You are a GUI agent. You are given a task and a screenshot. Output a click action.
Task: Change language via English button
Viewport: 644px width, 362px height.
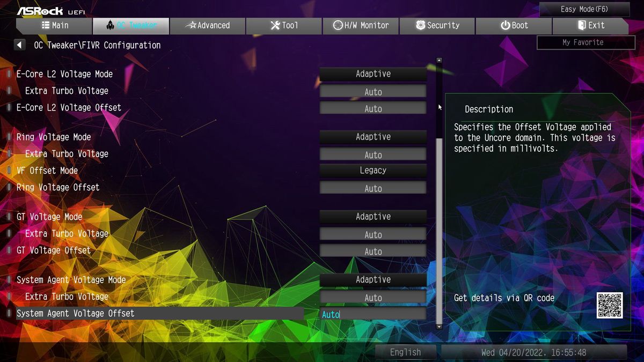click(x=405, y=352)
